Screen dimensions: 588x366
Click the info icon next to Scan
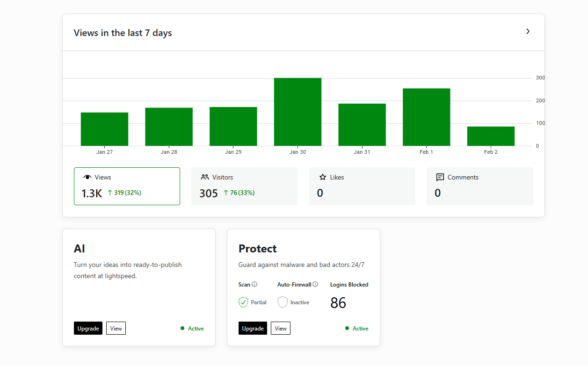[254, 284]
